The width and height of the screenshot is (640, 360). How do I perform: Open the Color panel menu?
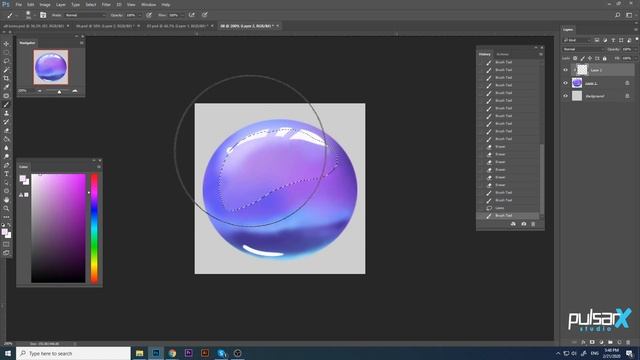(x=98, y=167)
